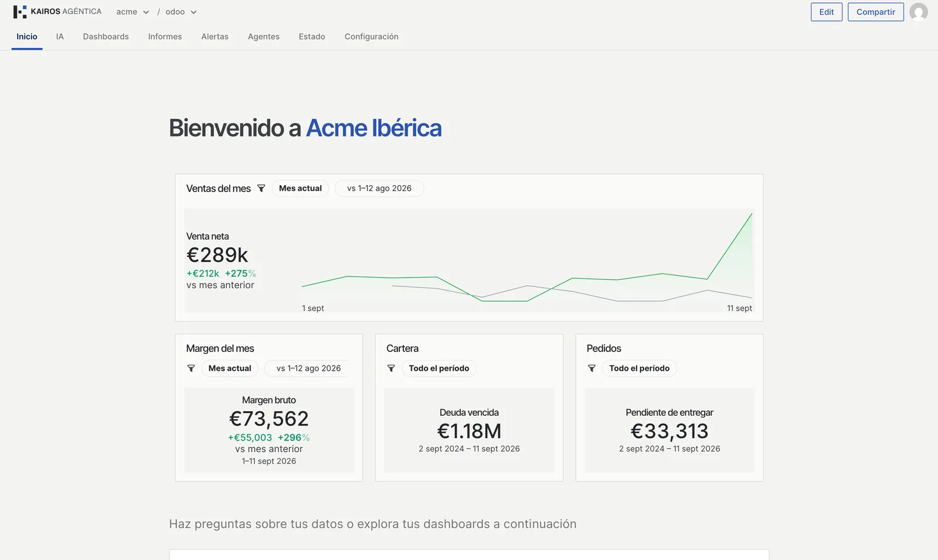Open Mes actual filter in Ventas del mes
This screenshot has width=938, height=560.
300,189
